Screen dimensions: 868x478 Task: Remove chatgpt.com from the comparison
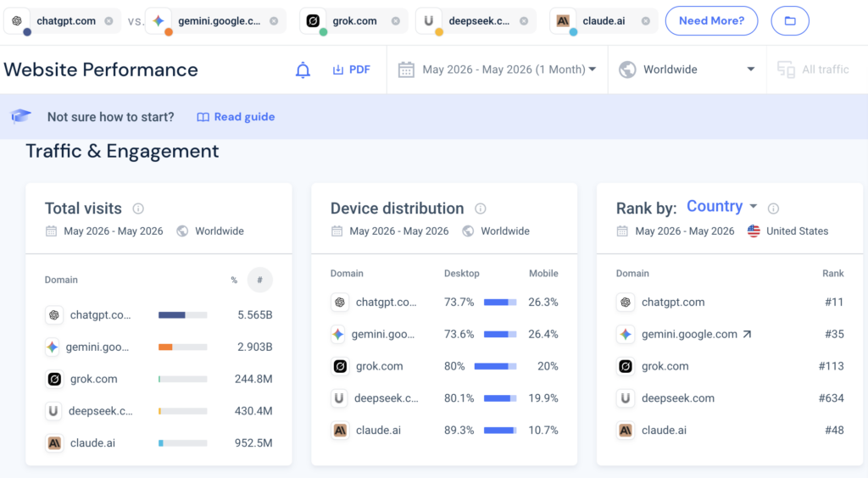click(109, 21)
